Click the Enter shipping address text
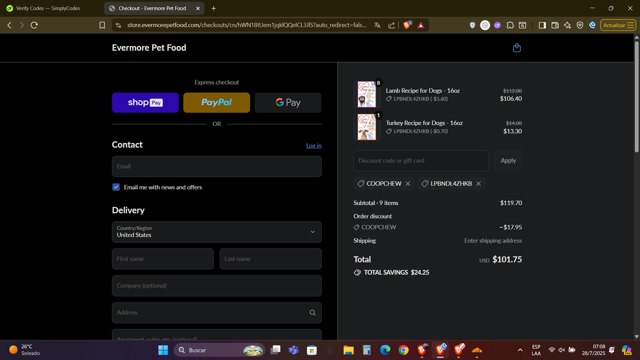Image resolution: width=640 pixels, height=360 pixels. tap(493, 241)
